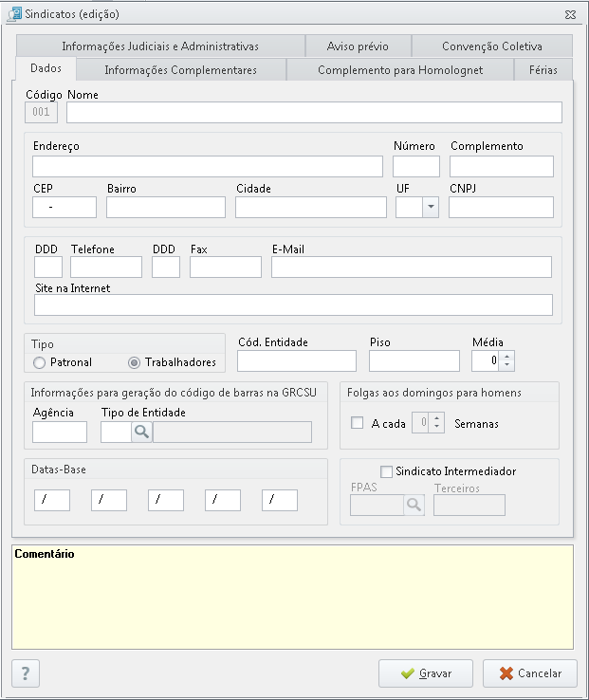Open the UF dropdown arrow
Screen dimensions: 589x700
point(431,207)
